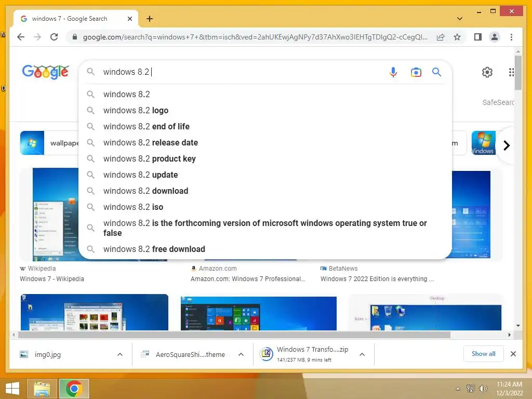This screenshot has height=399, width=532.
Task: Open the Wikipedia source link
Action: click(x=37, y=269)
